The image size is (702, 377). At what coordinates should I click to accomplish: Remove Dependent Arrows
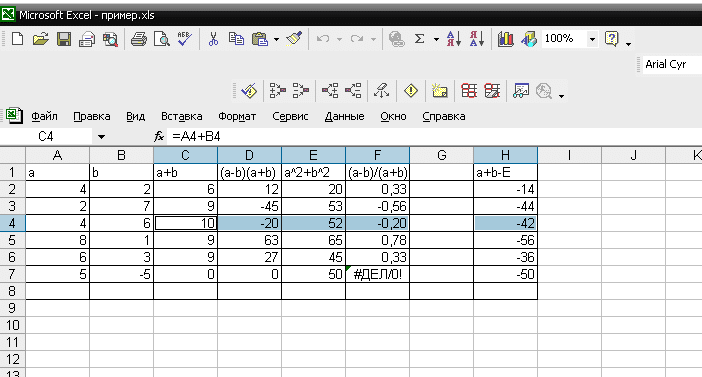pos(353,91)
